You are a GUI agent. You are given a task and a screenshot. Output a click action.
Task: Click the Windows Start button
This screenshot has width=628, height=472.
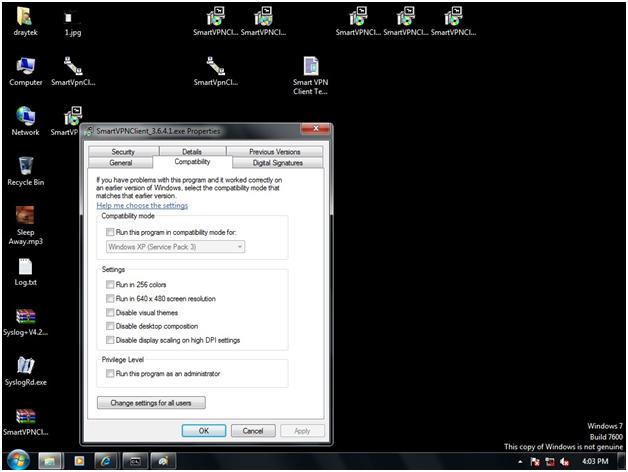18,461
